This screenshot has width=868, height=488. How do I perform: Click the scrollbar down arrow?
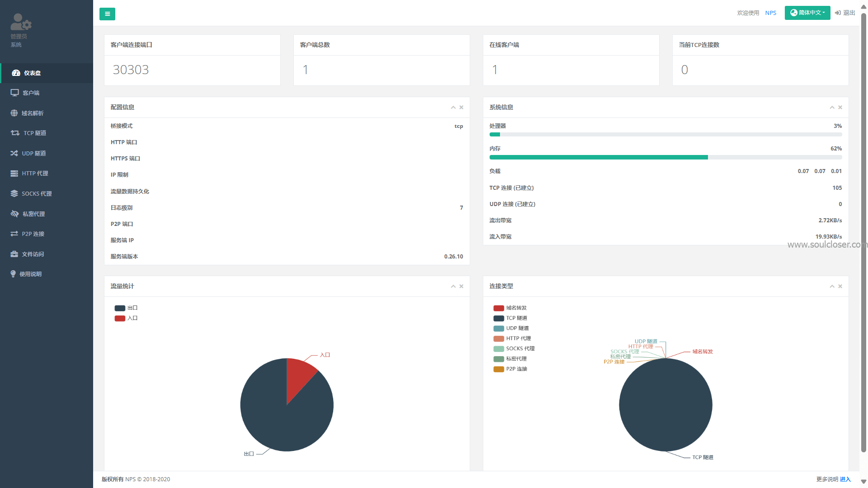(864, 481)
